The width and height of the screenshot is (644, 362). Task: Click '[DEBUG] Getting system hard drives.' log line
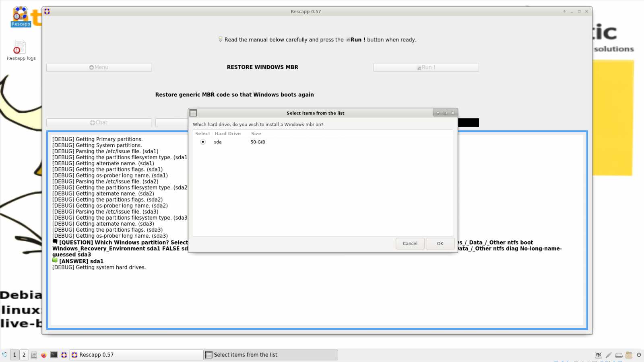[x=99, y=267]
